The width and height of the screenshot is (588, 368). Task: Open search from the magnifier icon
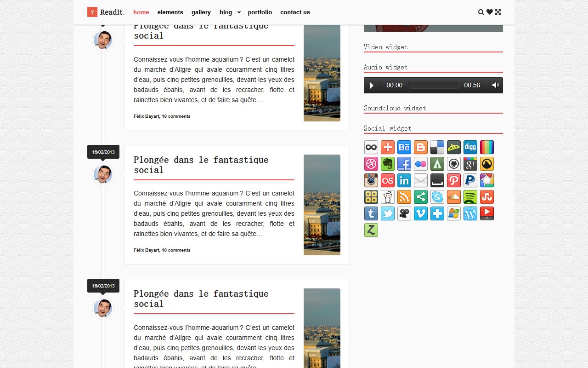pos(481,12)
